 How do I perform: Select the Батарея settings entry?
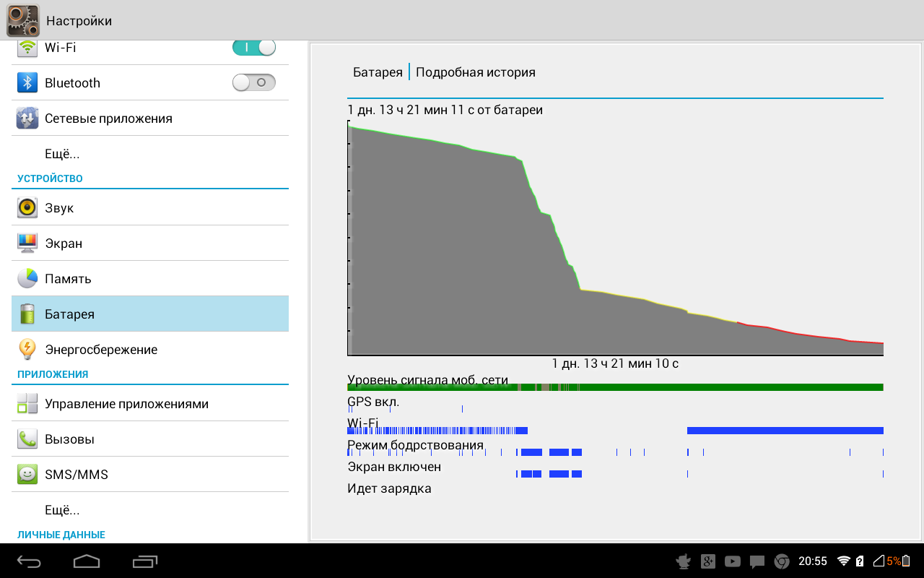[x=150, y=314]
